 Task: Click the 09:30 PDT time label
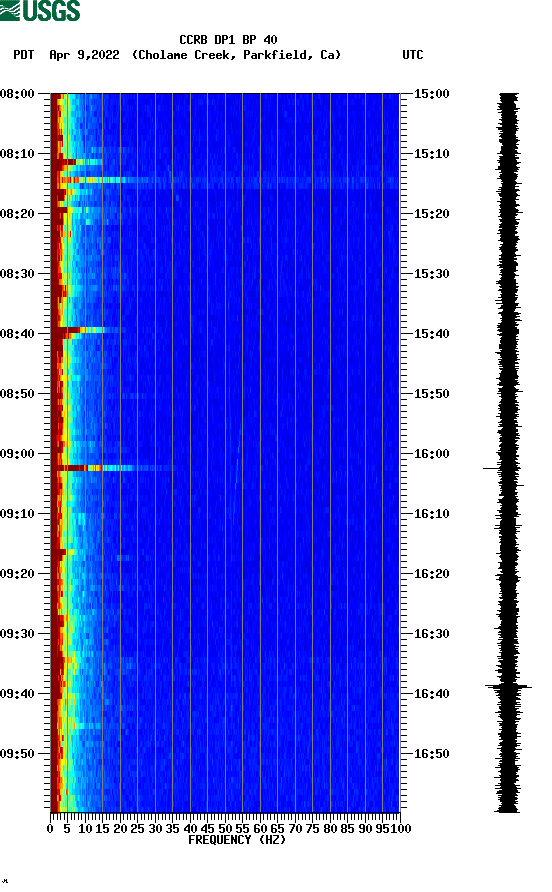coord(18,634)
